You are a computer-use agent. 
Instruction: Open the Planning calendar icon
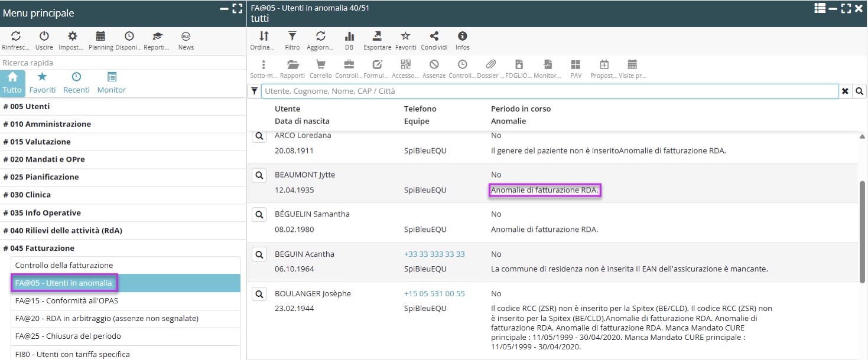tap(100, 37)
